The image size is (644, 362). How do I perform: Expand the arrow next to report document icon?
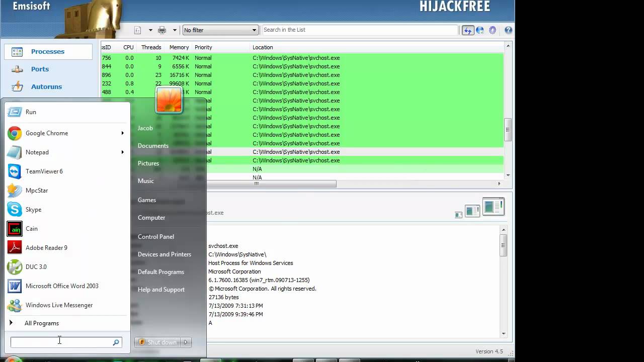pos(150,30)
